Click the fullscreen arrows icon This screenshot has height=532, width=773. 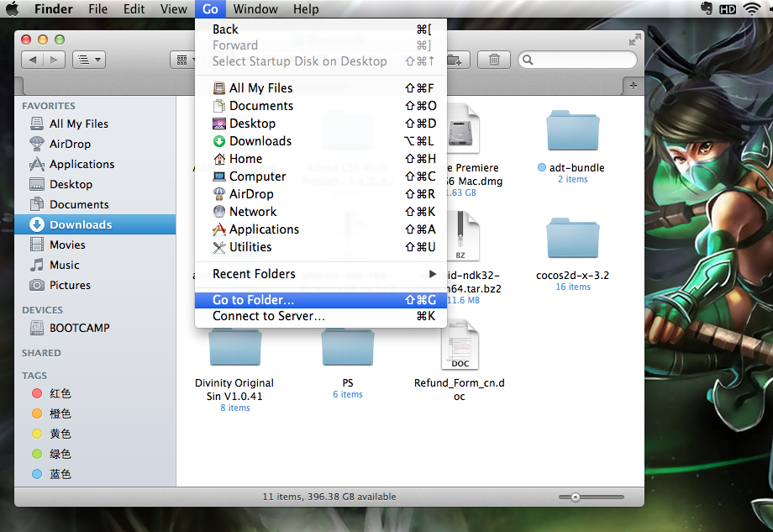(635, 40)
